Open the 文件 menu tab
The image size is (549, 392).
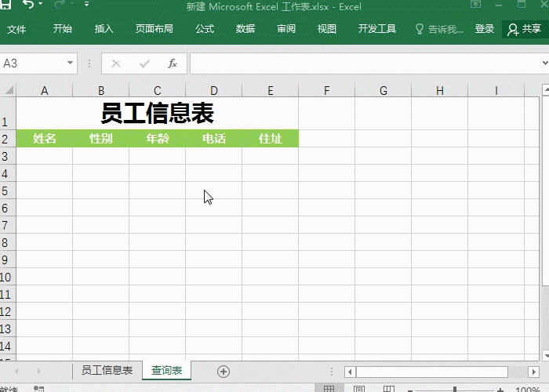coord(16,29)
